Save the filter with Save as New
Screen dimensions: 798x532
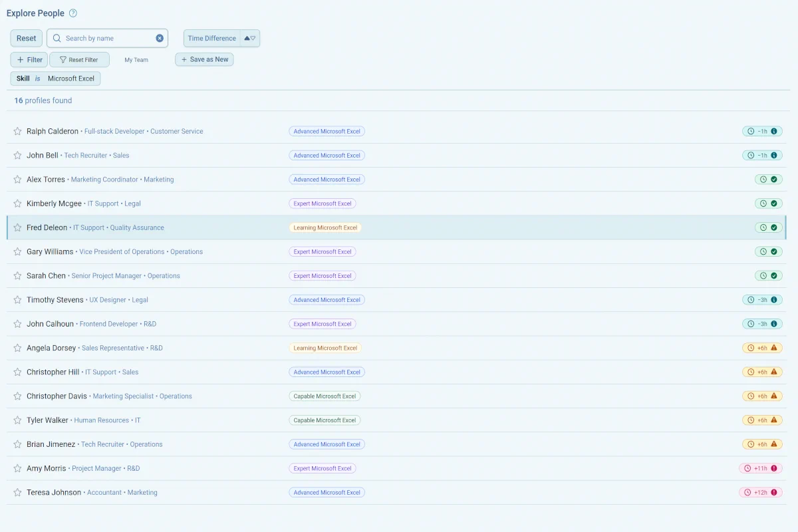point(204,60)
